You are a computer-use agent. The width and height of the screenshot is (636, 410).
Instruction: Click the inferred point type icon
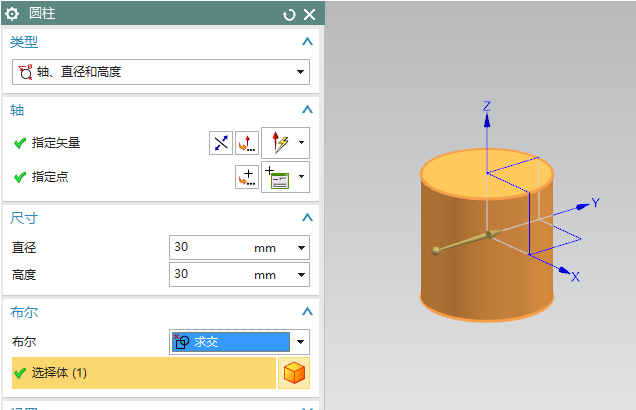[278, 177]
